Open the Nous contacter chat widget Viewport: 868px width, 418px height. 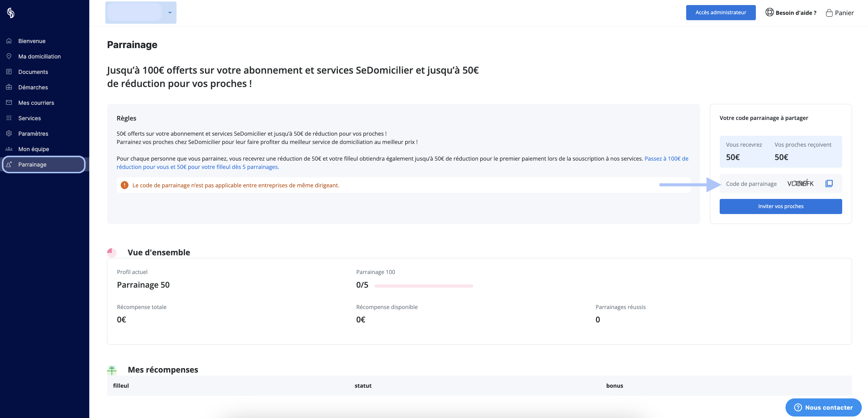(823, 408)
